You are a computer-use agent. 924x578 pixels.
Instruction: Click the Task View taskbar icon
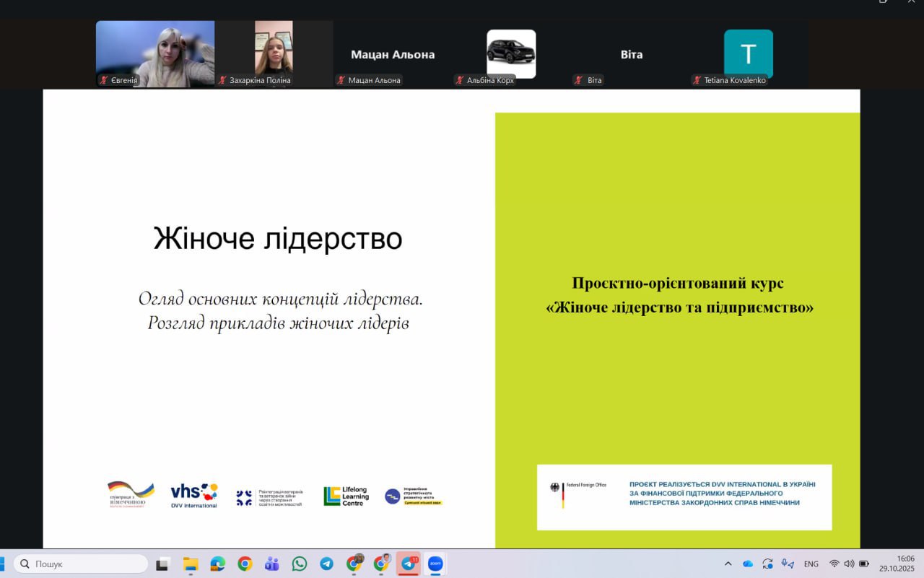[162, 564]
